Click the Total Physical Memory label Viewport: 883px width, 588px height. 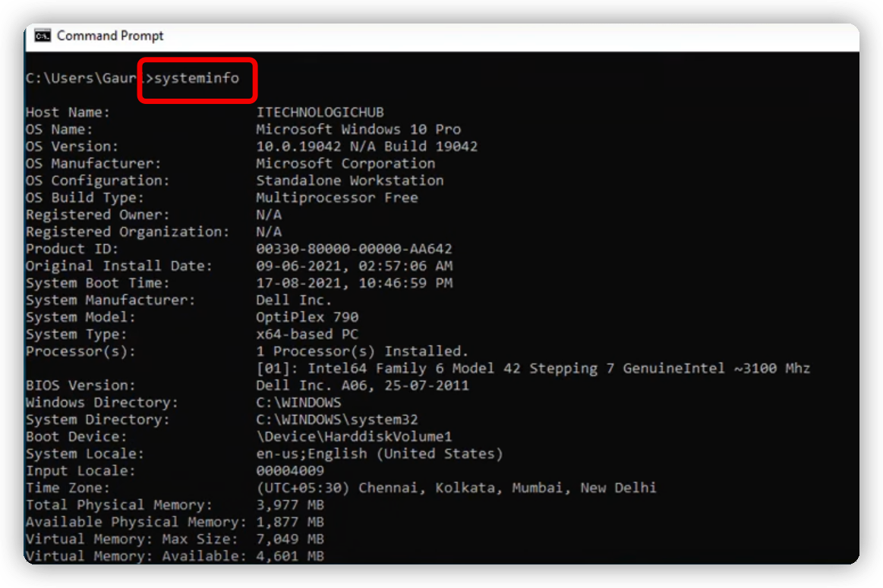119,505
